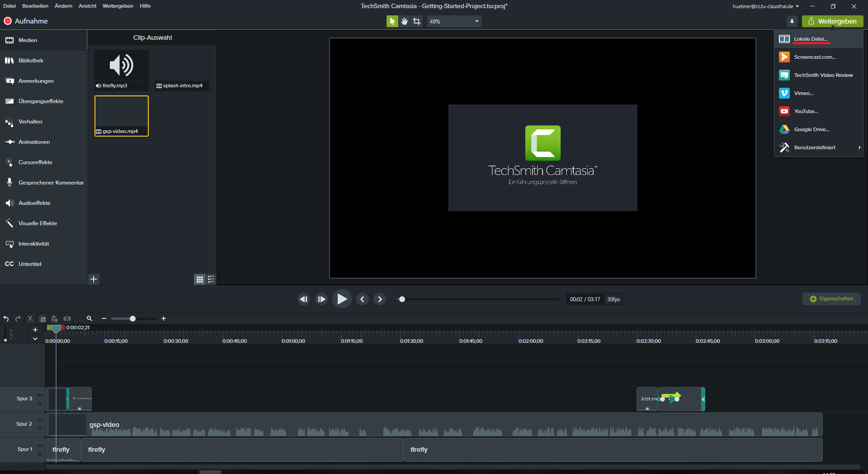Select firefly.mp3 media clip
The image size is (868, 474).
tap(121, 70)
